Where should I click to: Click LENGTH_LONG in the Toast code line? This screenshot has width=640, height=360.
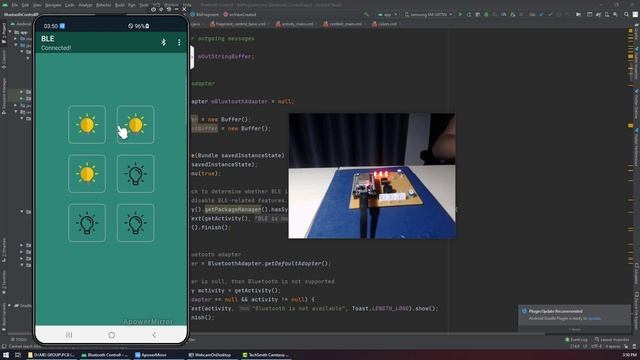point(390,309)
